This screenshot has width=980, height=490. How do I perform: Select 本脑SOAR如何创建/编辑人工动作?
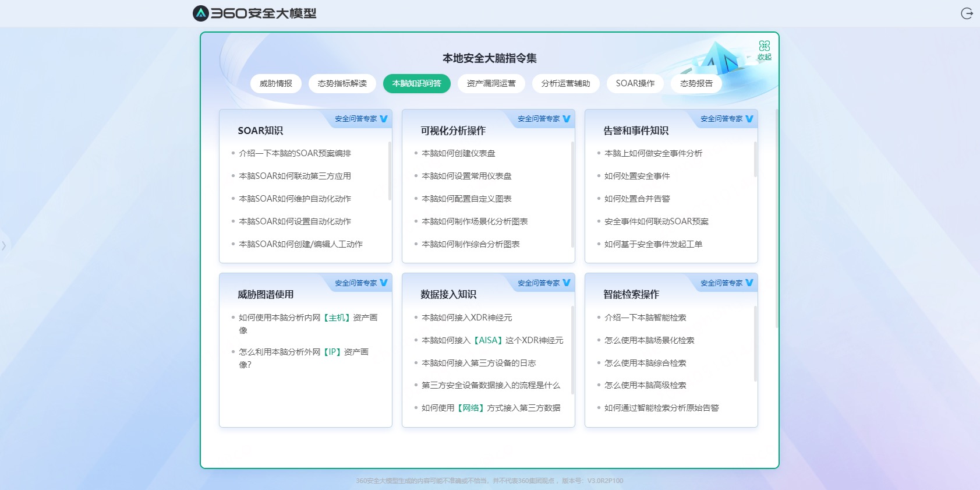pos(301,244)
